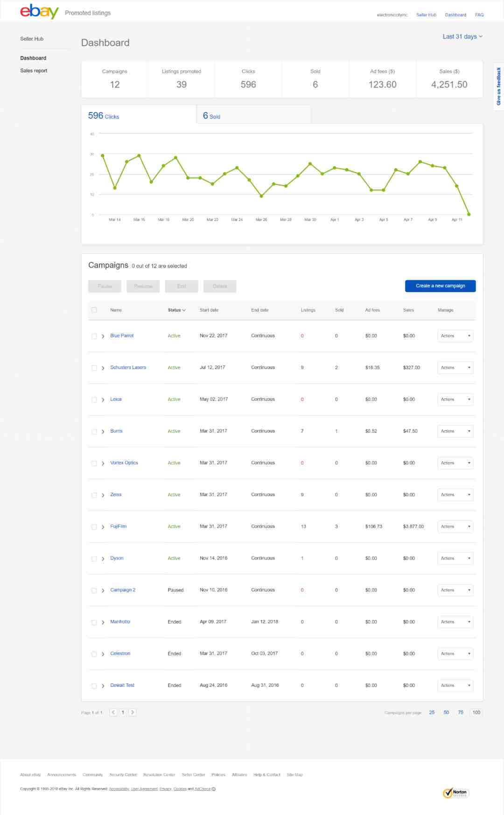The image size is (504, 815).
Task: Open Security Center footer link
Action: 123,774
